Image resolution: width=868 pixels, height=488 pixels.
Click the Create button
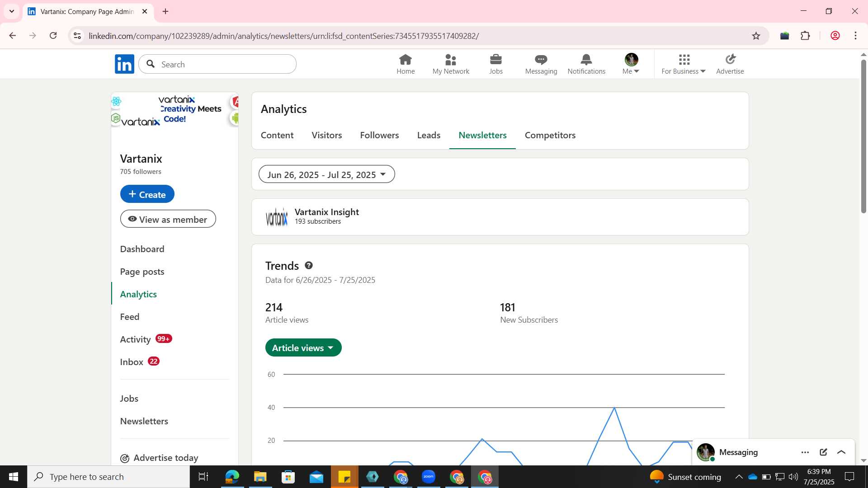[147, 194]
